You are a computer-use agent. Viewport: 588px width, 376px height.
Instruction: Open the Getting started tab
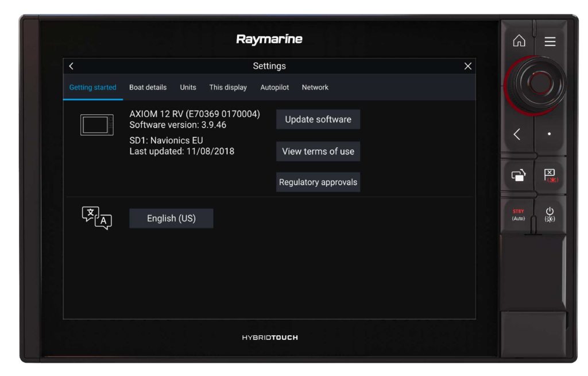click(x=92, y=87)
